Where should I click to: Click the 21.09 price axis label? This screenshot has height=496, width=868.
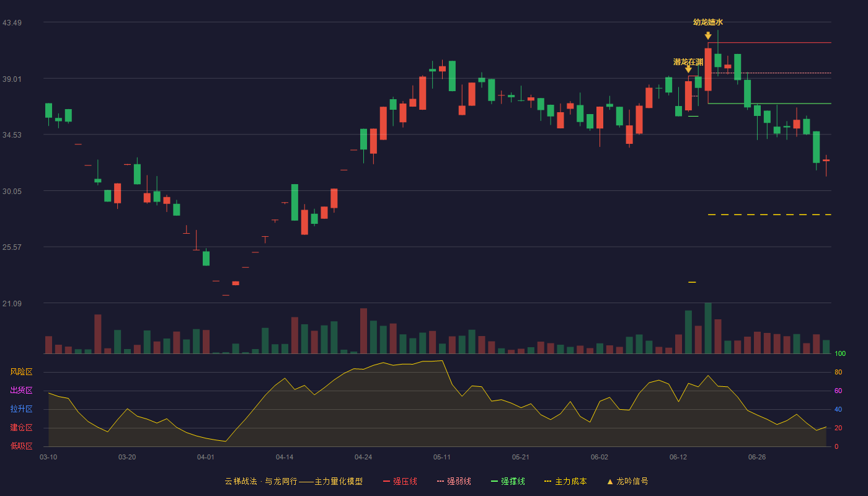[12, 304]
